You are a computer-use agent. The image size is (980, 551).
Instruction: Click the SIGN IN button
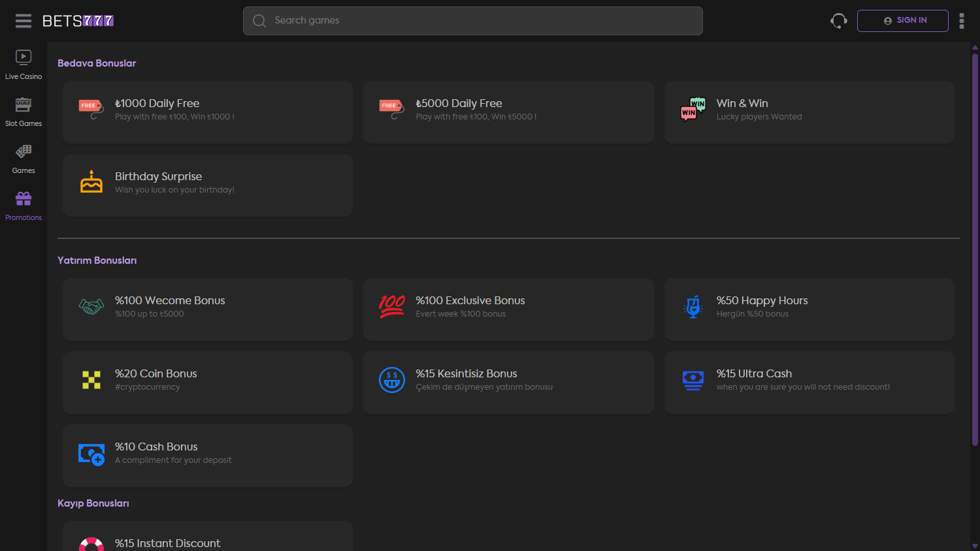click(x=902, y=21)
